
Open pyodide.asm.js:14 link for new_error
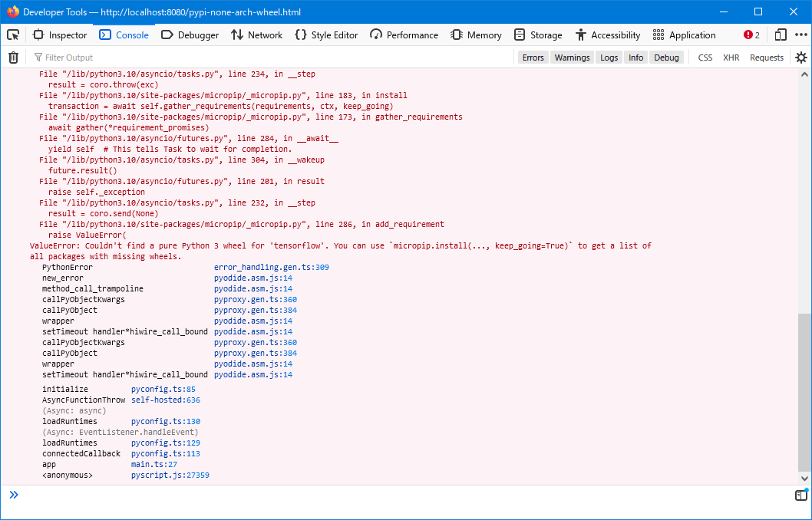[253, 278]
